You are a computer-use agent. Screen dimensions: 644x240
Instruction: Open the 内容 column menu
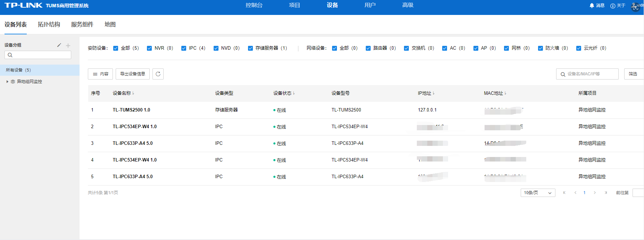point(100,74)
